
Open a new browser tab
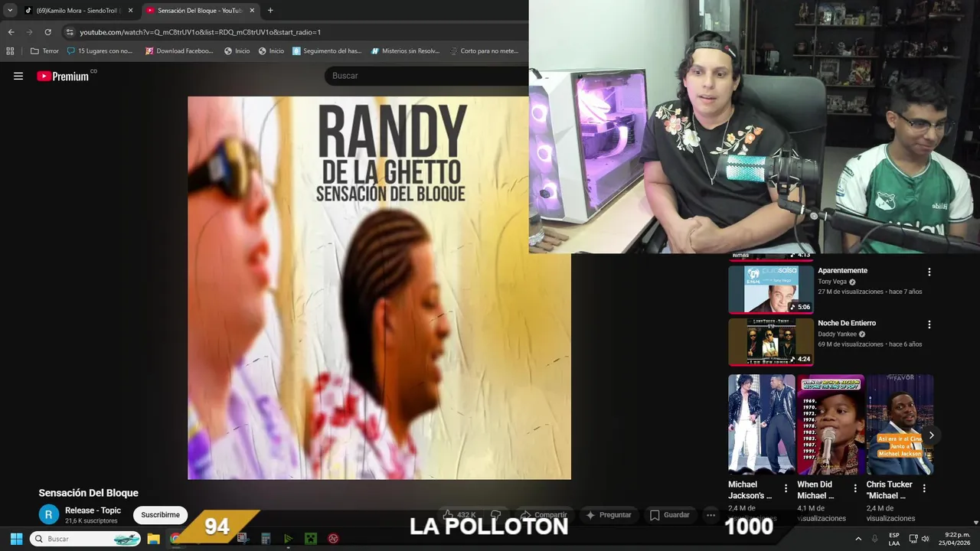270,11
